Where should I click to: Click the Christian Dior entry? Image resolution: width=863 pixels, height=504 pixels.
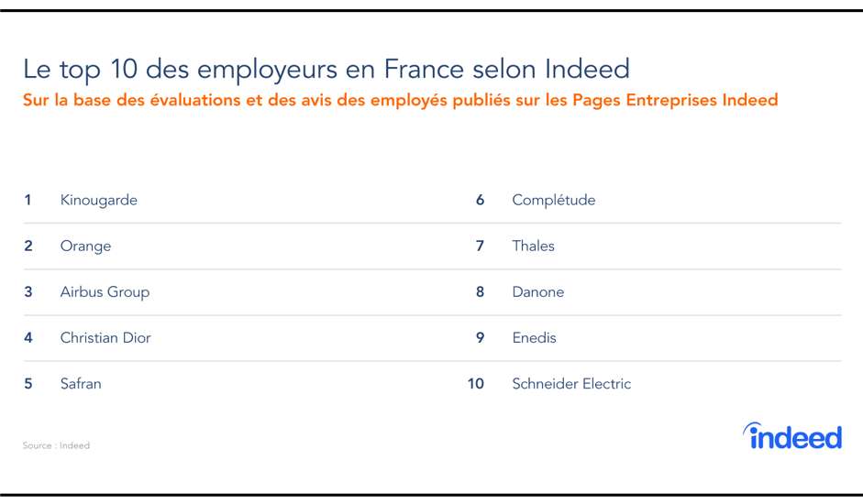pyautogui.click(x=105, y=338)
